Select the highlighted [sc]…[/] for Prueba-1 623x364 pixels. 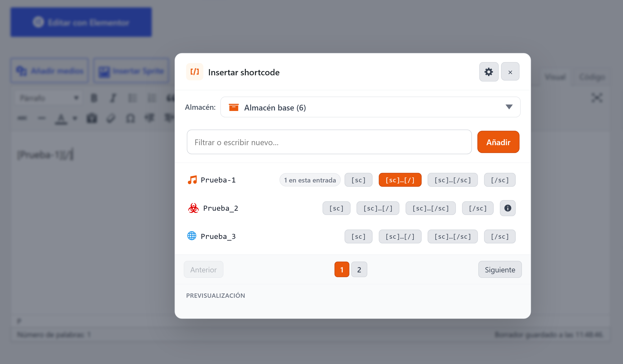[x=400, y=180]
